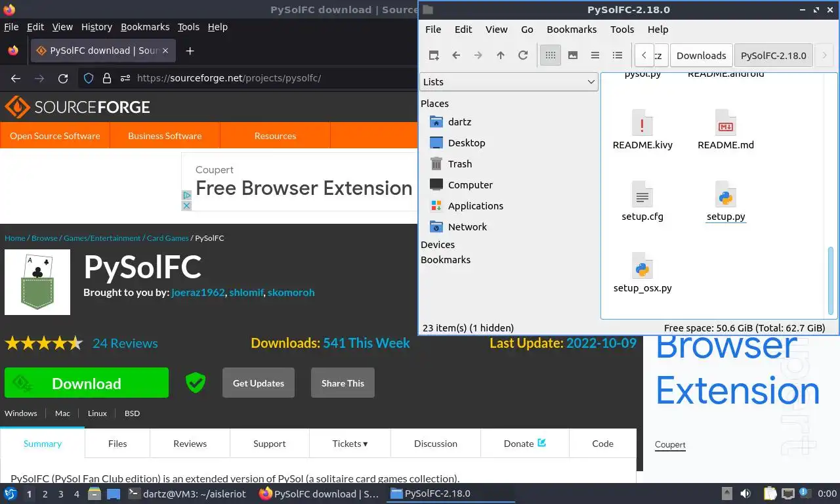Open the Firefox Edit menu
Image resolution: width=840 pixels, height=504 pixels.
click(35, 27)
